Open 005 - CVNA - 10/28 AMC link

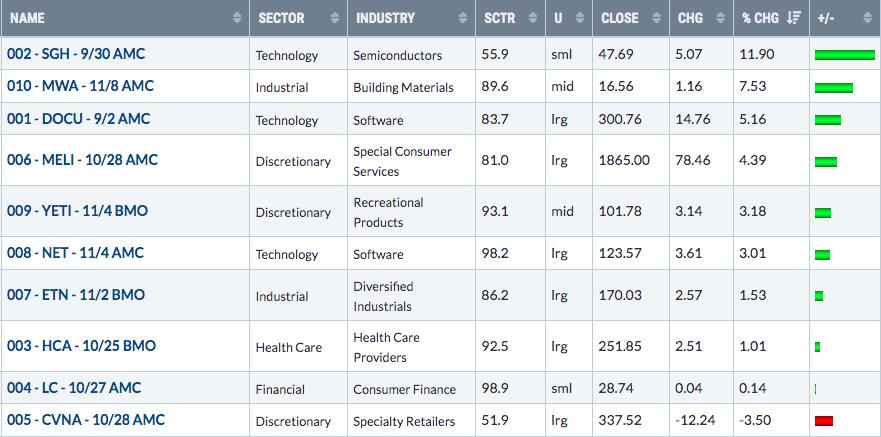pos(86,420)
